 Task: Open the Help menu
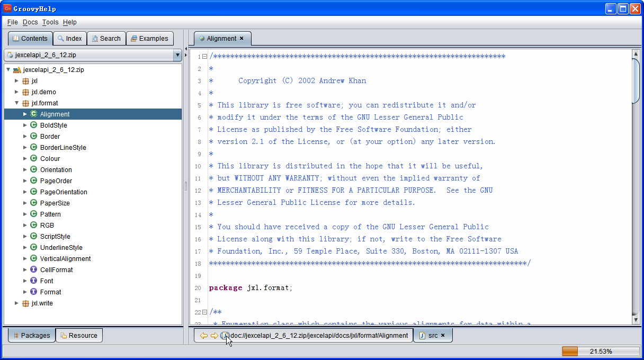coord(70,22)
